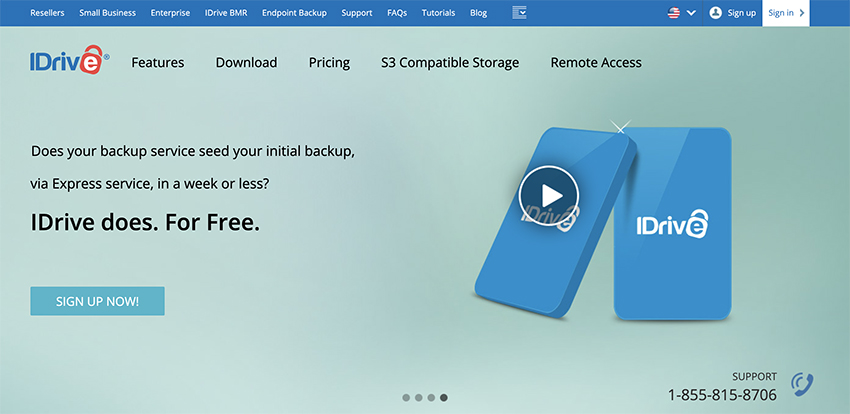Click the SUPPORT label above phone number
850x414 pixels.
(754, 377)
